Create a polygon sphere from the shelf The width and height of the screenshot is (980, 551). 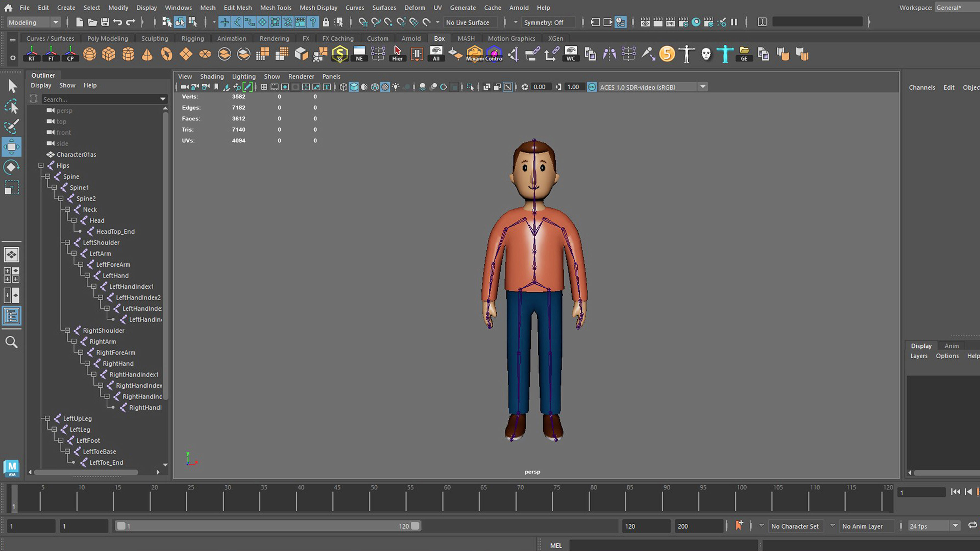90,54
